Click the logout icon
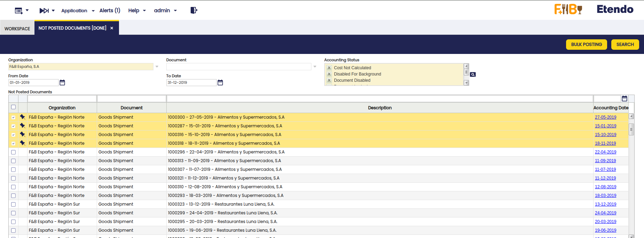The width and height of the screenshot is (644, 238). pyautogui.click(x=194, y=10)
